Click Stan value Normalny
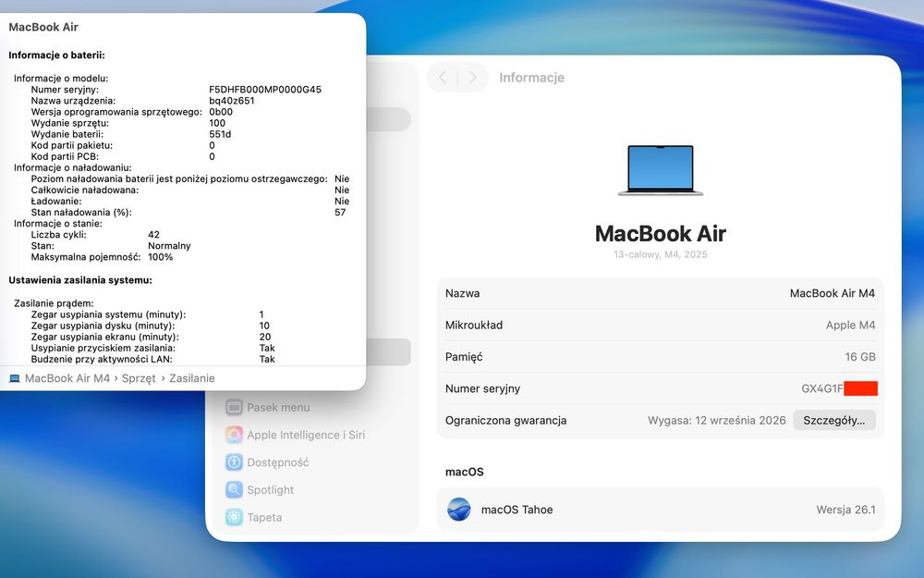Image resolution: width=924 pixels, height=578 pixels. [169, 246]
